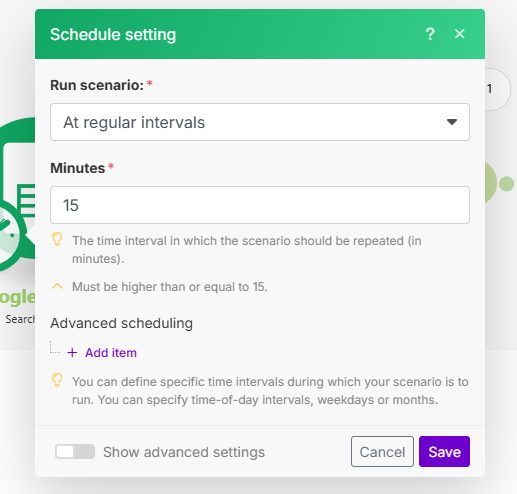Click the Show advanced settings label
This screenshot has width=517, height=494.
tap(184, 452)
